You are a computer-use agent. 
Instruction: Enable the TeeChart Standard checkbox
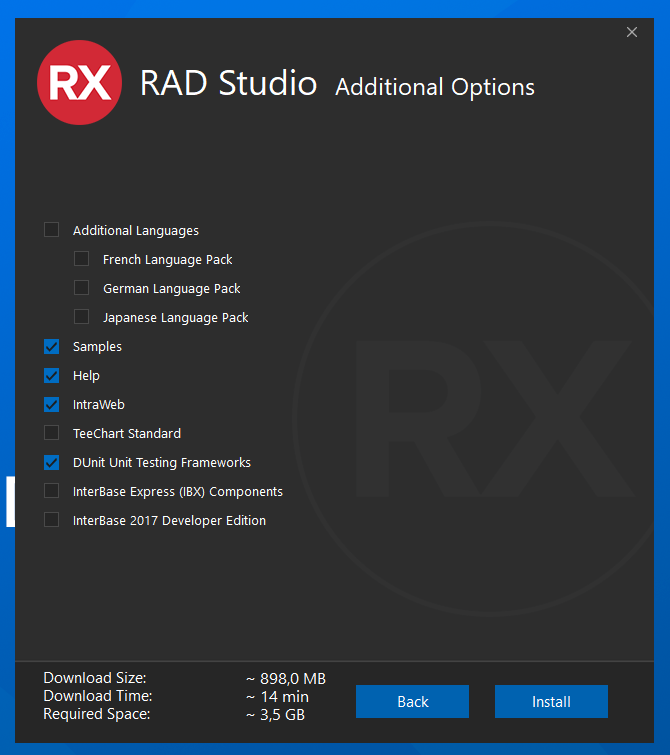[52, 433]
